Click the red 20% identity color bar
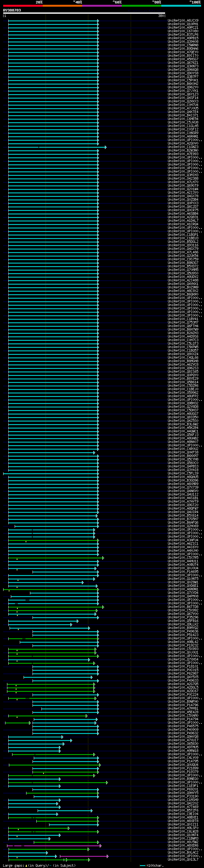 click(23, 6)
